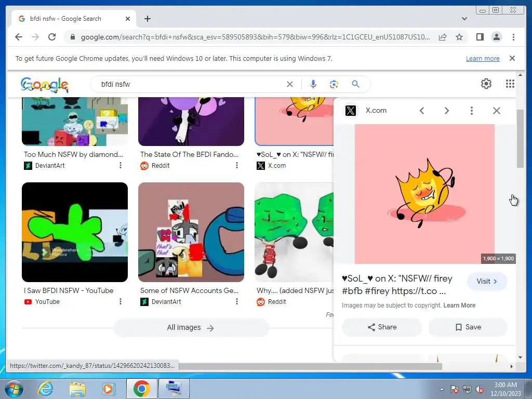The image size is (532, 399).
Task: Click the 'X.com' source label under the grid result
Action: (x=277, y=166)
